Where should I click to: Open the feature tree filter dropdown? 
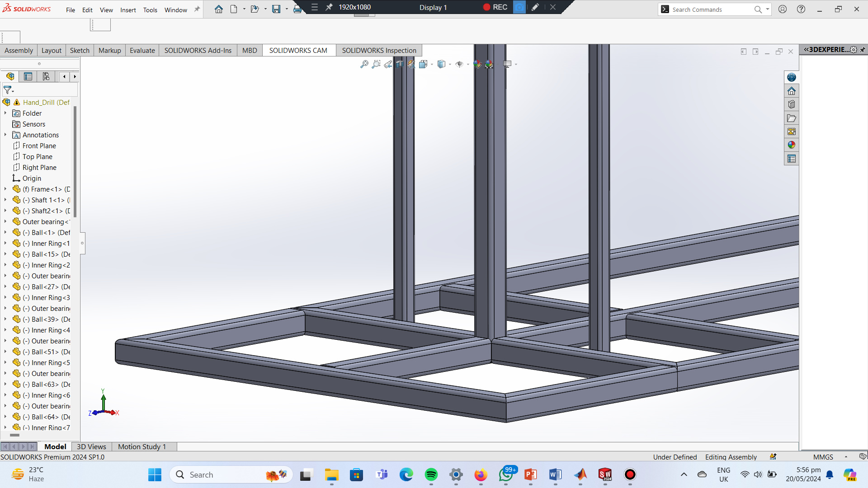tap(9, 90)
